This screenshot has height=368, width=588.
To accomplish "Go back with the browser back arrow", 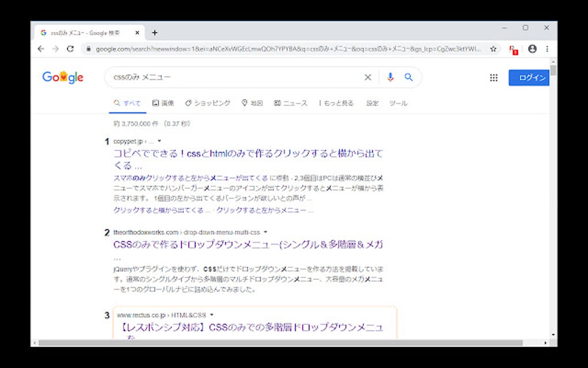I will 41,49.
